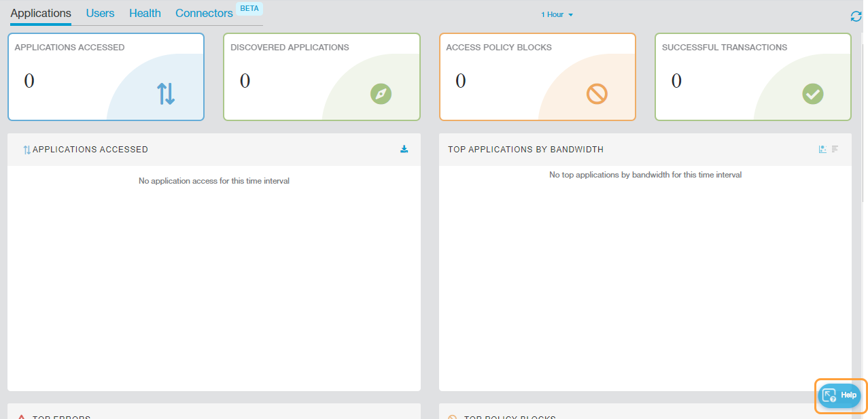Click the up-down arrows icon in Applications Accessed card

pyautogui.click(x=166, y=94)
